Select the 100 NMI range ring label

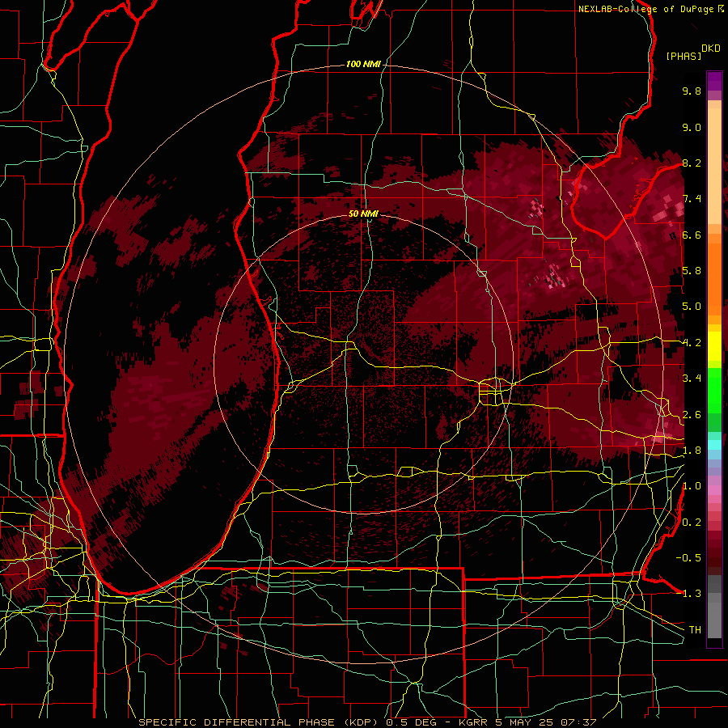[x=363, y=64]
